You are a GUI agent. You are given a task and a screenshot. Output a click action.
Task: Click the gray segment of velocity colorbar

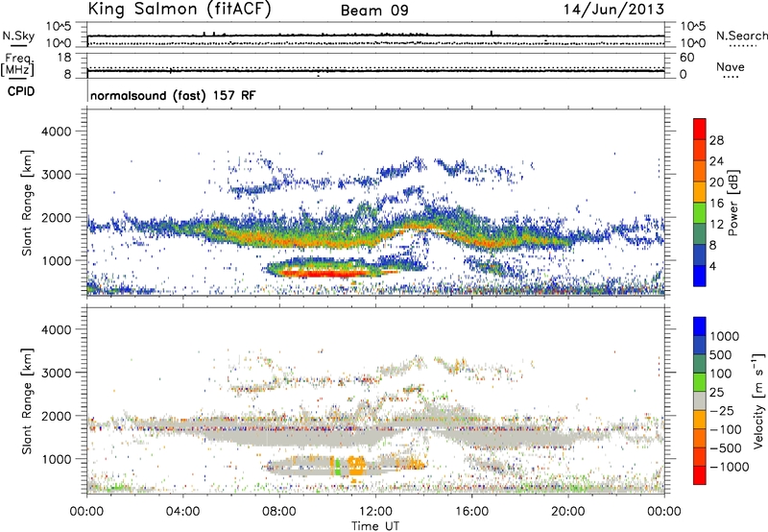tap(700, 400)
